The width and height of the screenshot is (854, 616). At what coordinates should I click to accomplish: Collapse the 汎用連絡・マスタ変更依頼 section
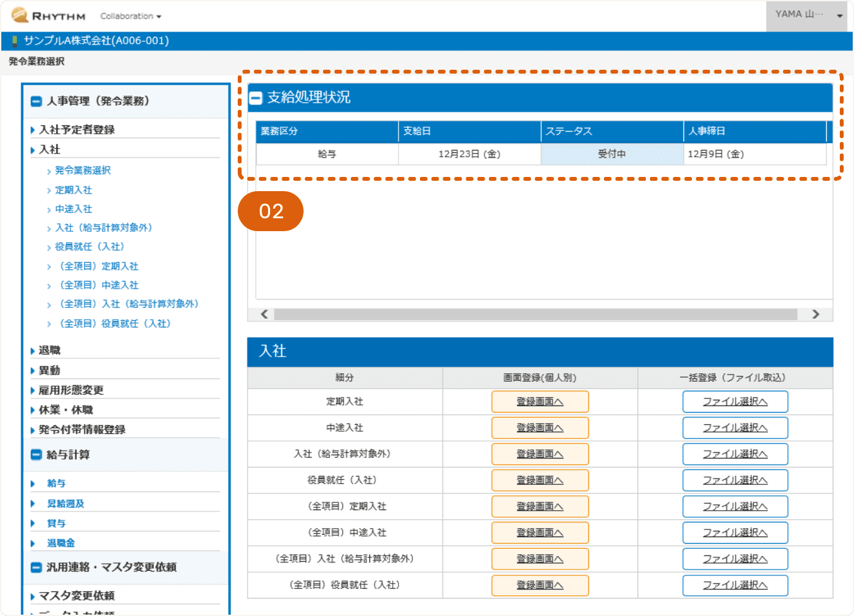(36, 568)
